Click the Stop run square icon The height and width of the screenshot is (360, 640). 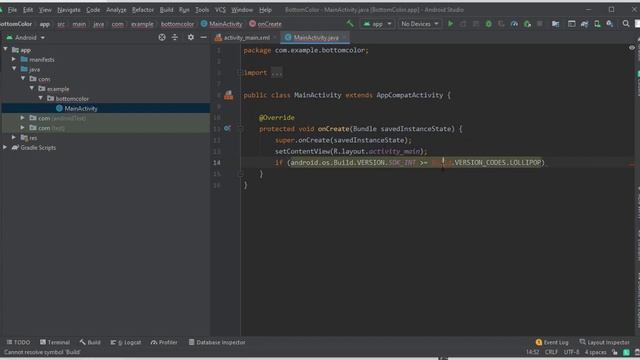[540, 24]
